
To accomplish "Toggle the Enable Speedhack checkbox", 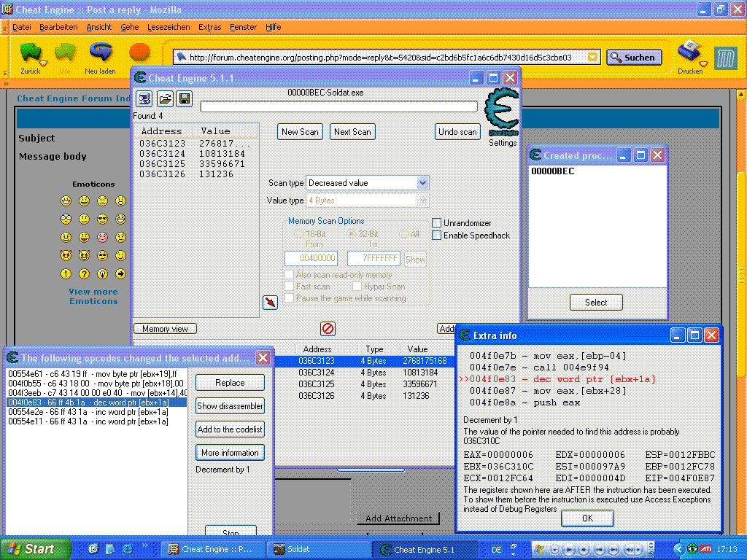I will pyautogui.click(x=437, y=236).
